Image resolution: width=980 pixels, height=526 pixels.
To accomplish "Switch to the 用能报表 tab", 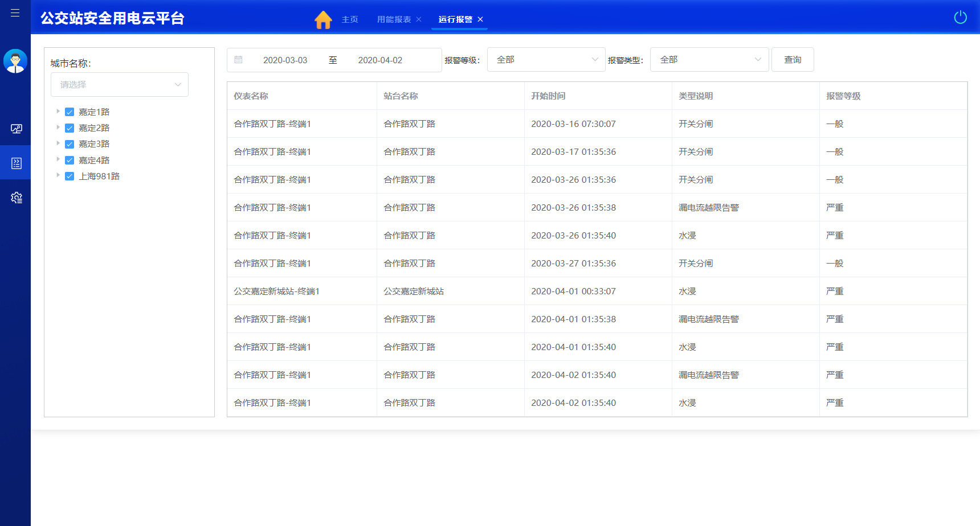I will click(x=394, y=19).
